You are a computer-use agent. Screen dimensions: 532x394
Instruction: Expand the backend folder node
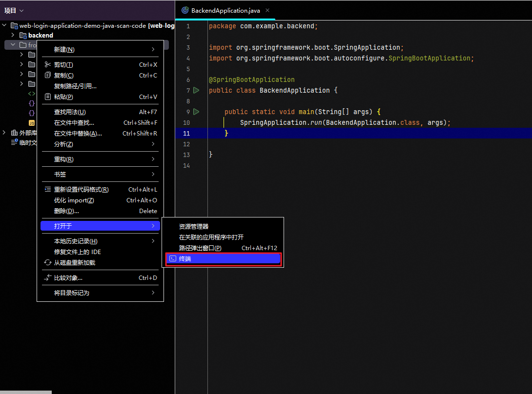[x=13, y=35]
